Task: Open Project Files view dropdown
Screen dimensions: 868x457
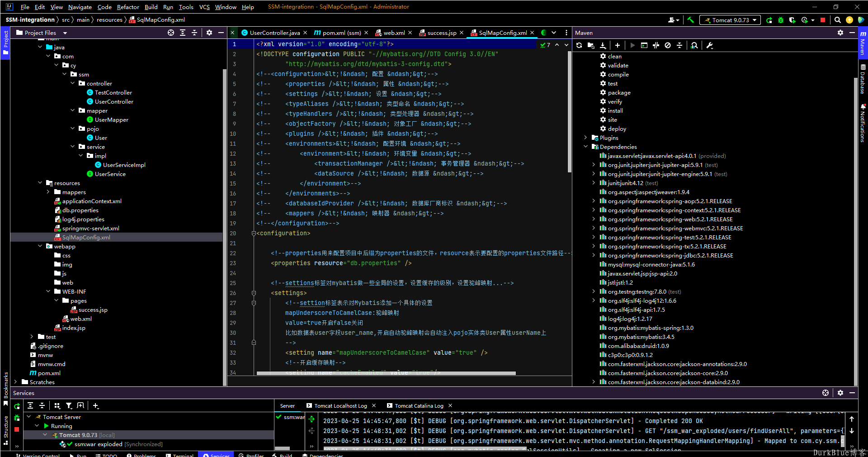Action: click(65, 33)
